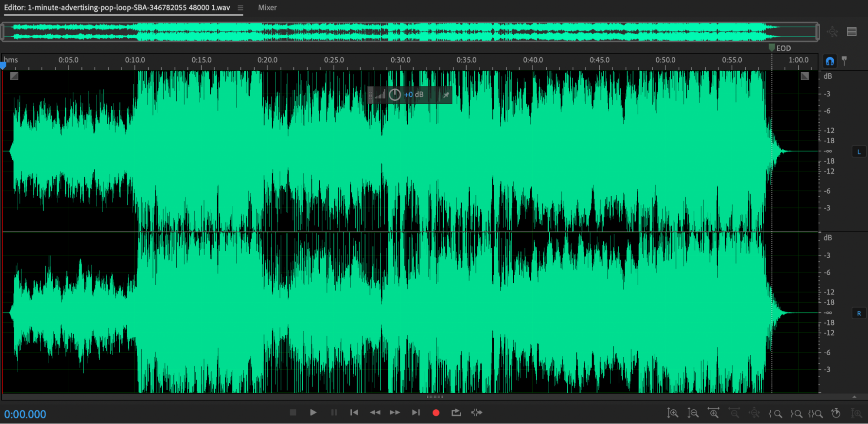Click the Stop transport button
The width and height of the screenshot is (868, 424).
(x=293, y=412)
